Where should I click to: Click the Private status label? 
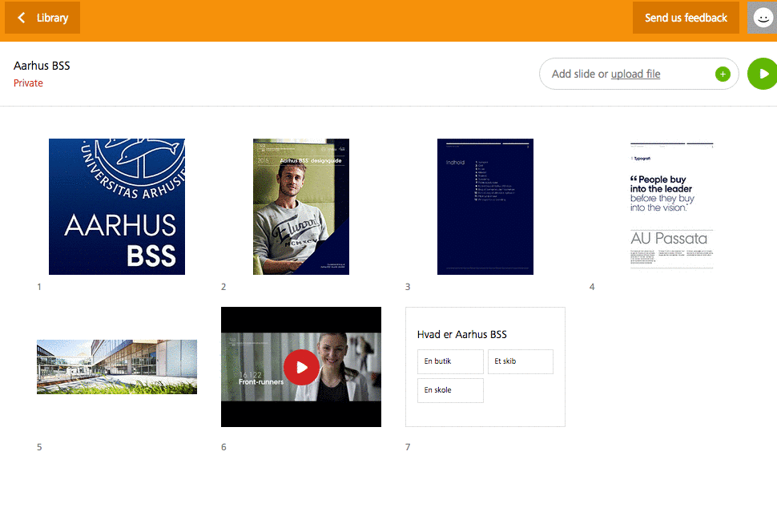[28, 83]
